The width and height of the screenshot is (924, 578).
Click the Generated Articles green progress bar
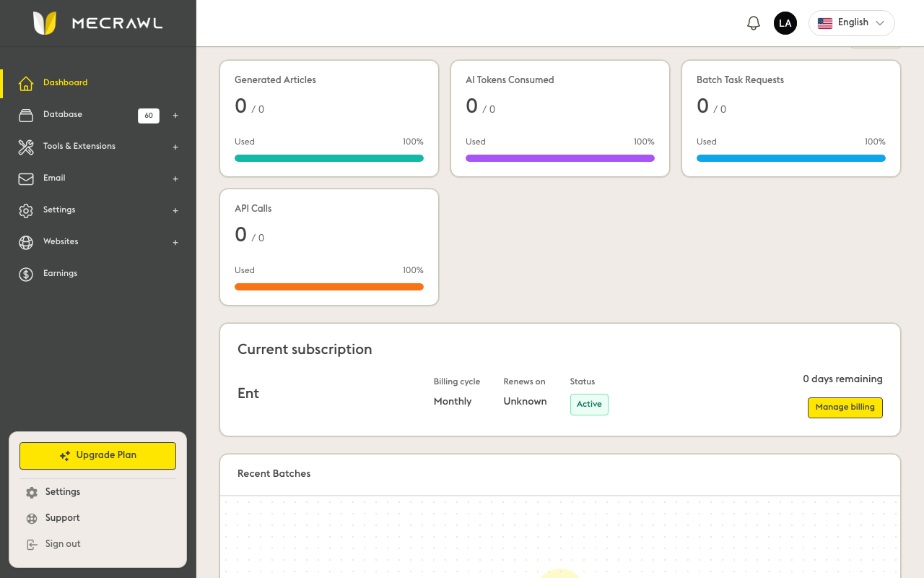pos(329,158)
